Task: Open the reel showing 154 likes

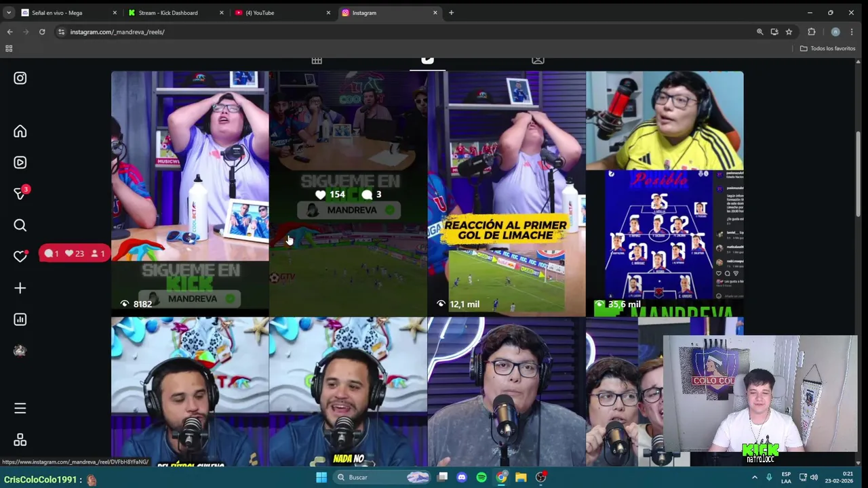Action: [348, 194]
